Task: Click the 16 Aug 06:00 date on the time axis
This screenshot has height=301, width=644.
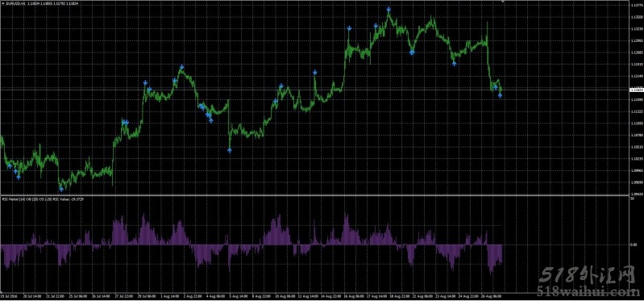Action: [x=354, y=295]
